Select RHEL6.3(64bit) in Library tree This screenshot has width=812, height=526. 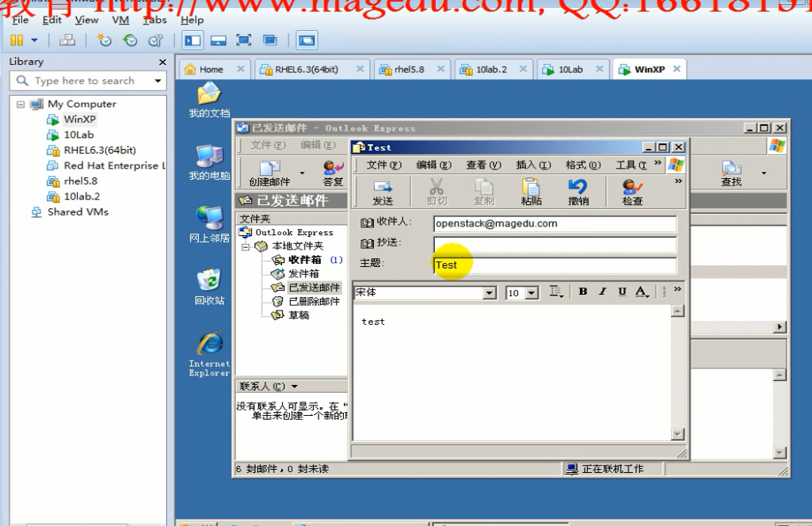(x=100, y=151)
